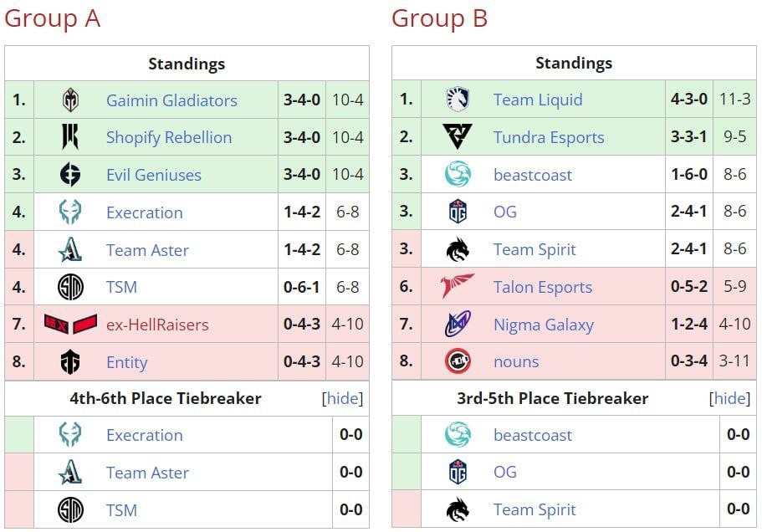Click the Group A section heading
This screenshot has height=532, width=762.
click(x=52, y=18)
